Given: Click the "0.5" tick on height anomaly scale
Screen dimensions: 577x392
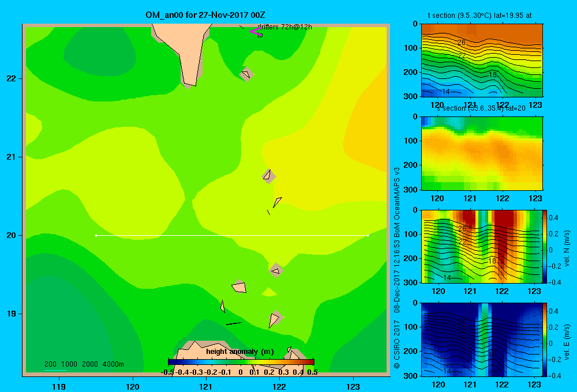Looking at the screenshot, I should (x=312, y=372).
